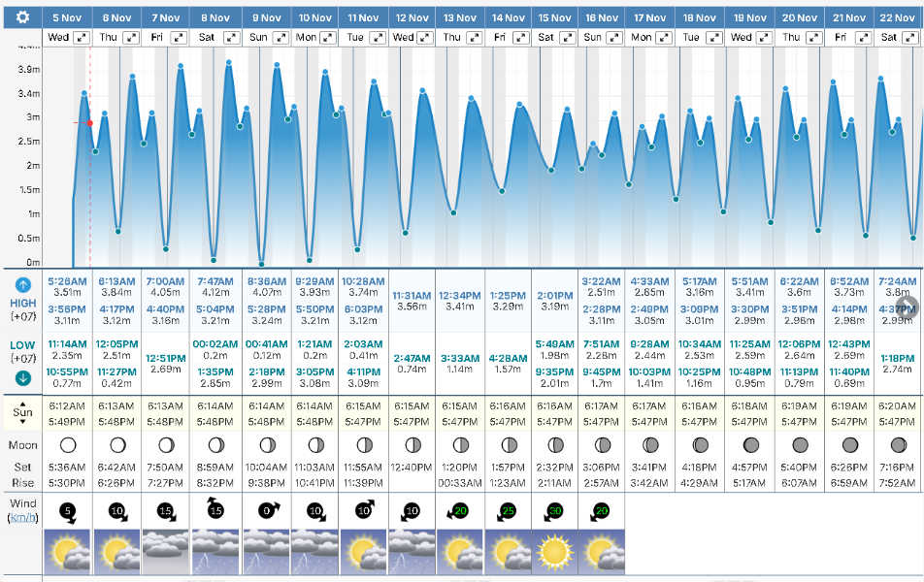924x582 pixels.
Task: Click the 9 Nov highest tide peak point
Action: point(277,64)
